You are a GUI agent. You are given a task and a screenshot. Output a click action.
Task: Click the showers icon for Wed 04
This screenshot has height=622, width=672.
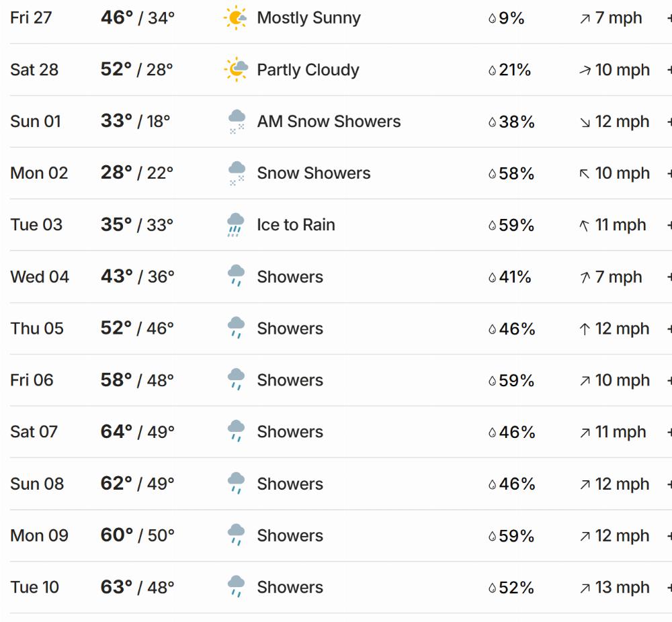[x=236, y=277]
